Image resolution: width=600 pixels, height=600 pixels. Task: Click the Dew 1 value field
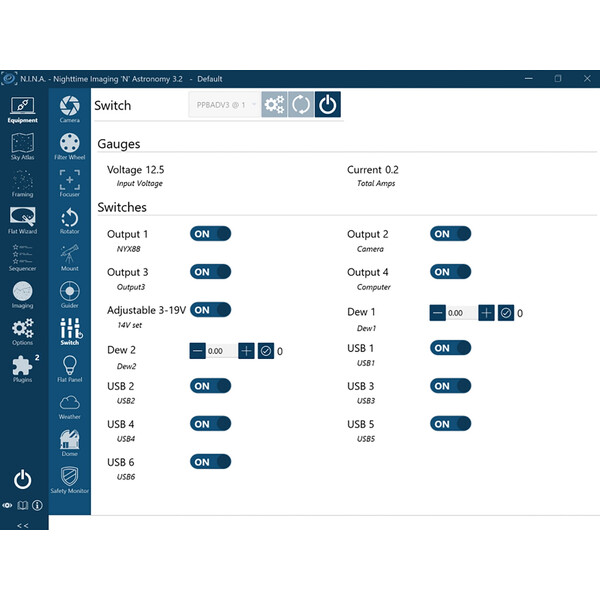pos(462,313)
